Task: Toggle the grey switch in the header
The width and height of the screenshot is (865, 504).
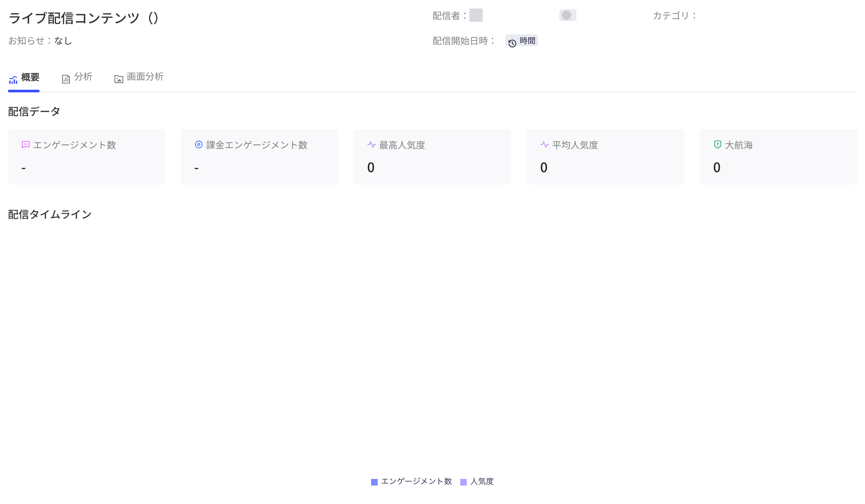Action: (568, 15)
